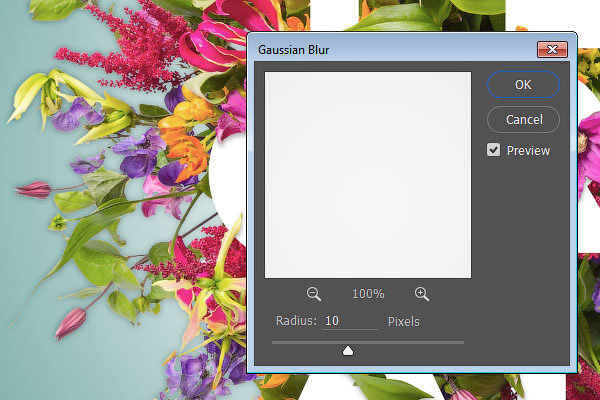Zoom out the blur preview

(x=314, y=294)
